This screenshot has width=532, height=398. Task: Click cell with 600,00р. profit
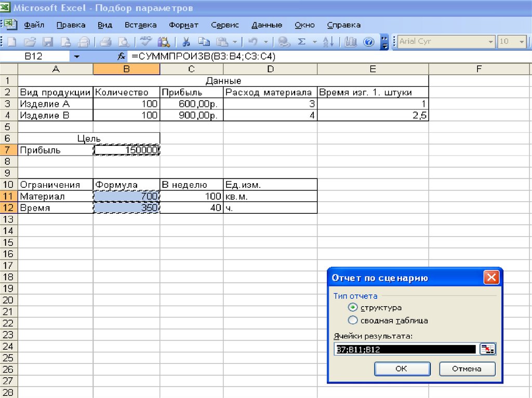(x=191, y=104)
